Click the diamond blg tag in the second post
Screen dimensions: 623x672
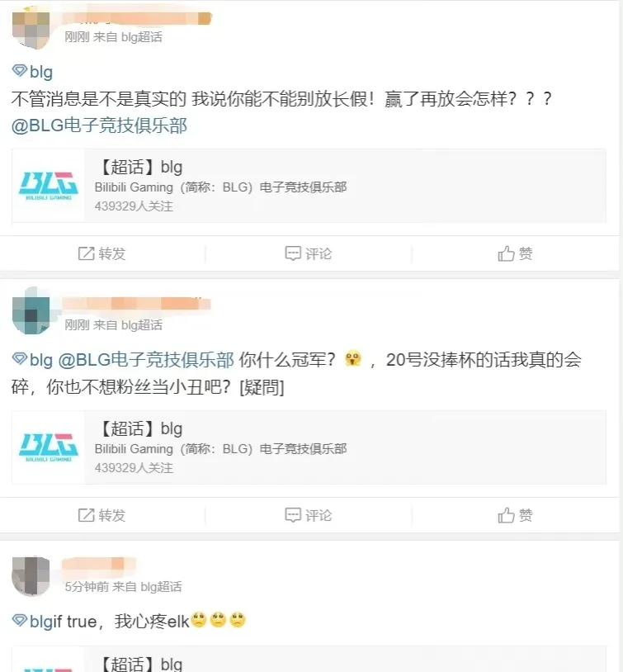click(x=32, y=359)
